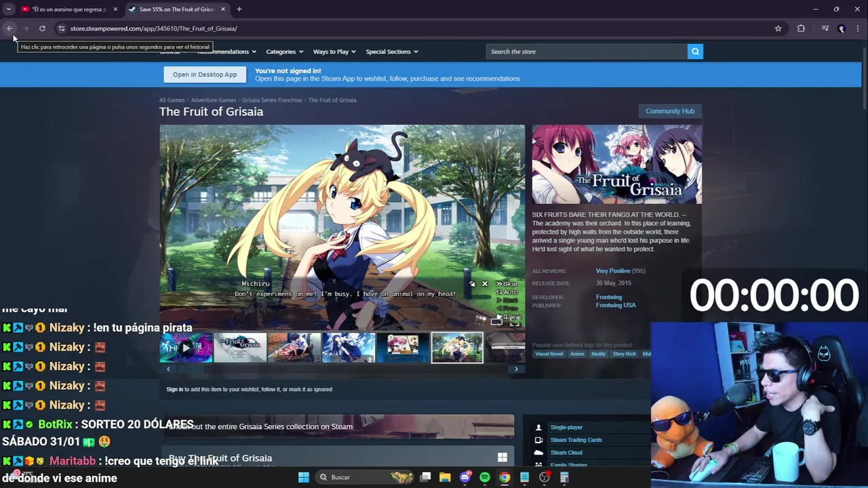The image size is (868, 488).
Task: Click the Steam Cloud icon
Action: (538, 453)
